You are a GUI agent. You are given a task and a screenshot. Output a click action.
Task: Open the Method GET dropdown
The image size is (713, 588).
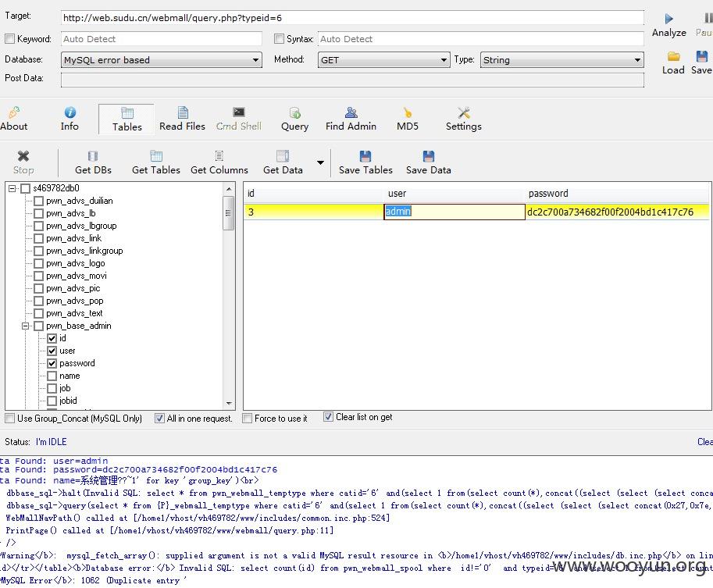(383, 60)
